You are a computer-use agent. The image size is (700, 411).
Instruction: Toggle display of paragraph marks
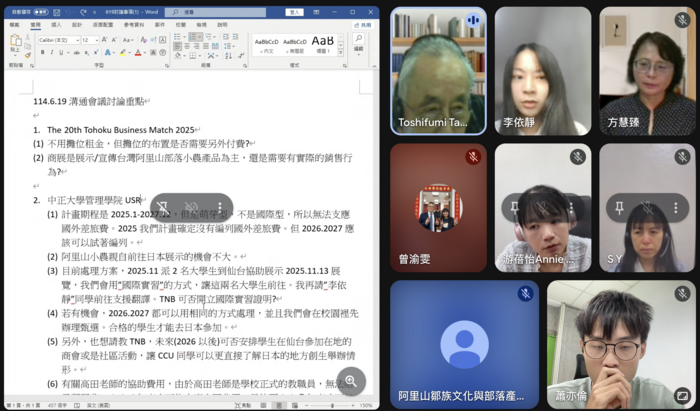click(241, 56)
